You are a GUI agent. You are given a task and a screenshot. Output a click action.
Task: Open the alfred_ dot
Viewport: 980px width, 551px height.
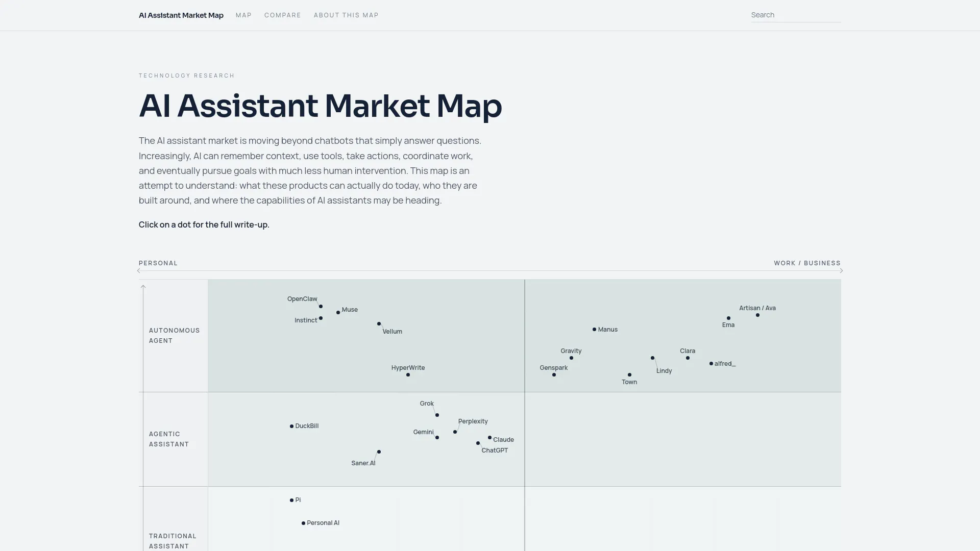coord(711,364)
